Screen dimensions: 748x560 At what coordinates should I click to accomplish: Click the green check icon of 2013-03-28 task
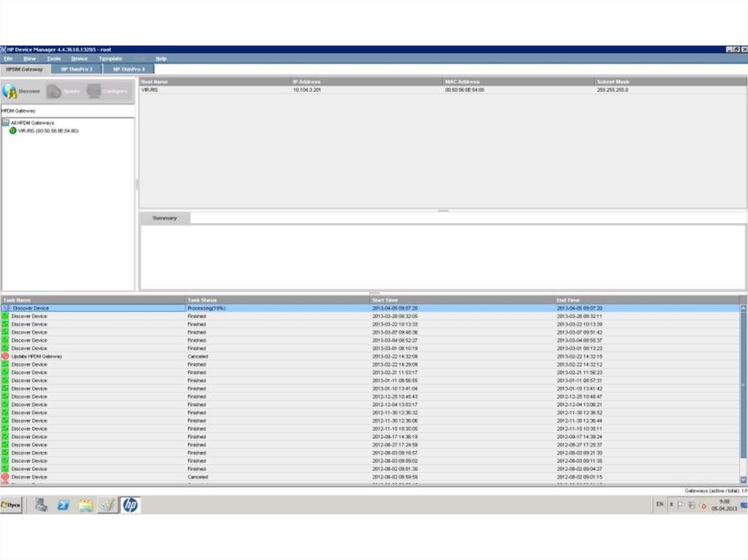coord(5,316)
